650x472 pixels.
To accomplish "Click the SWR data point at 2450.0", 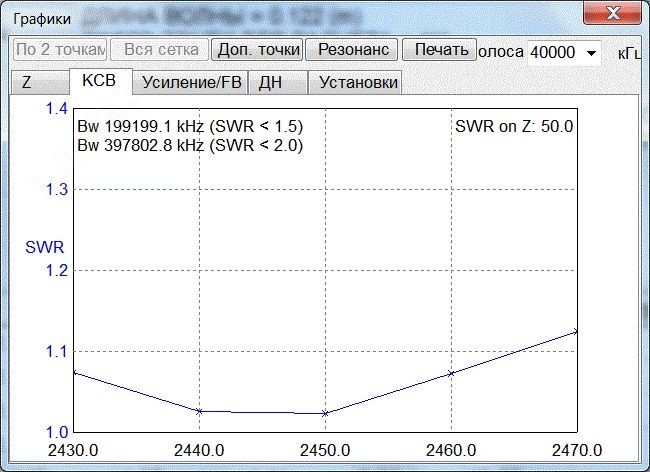I will pyautogui.click(x=325, y=413).
